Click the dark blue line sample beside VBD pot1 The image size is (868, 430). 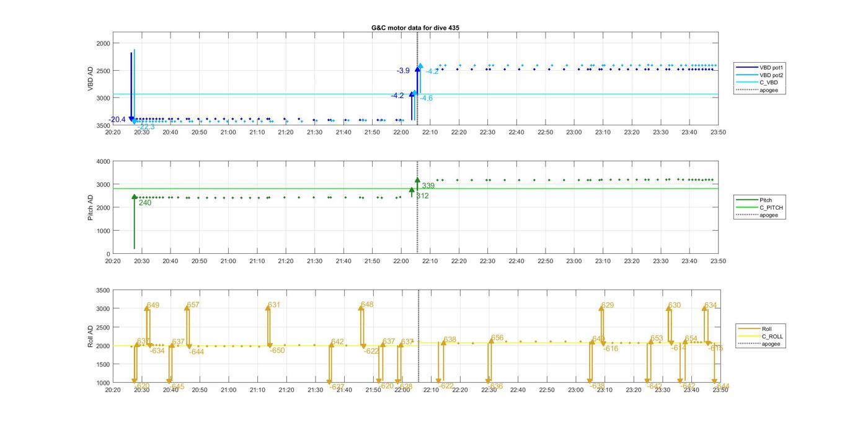(746, 67)
